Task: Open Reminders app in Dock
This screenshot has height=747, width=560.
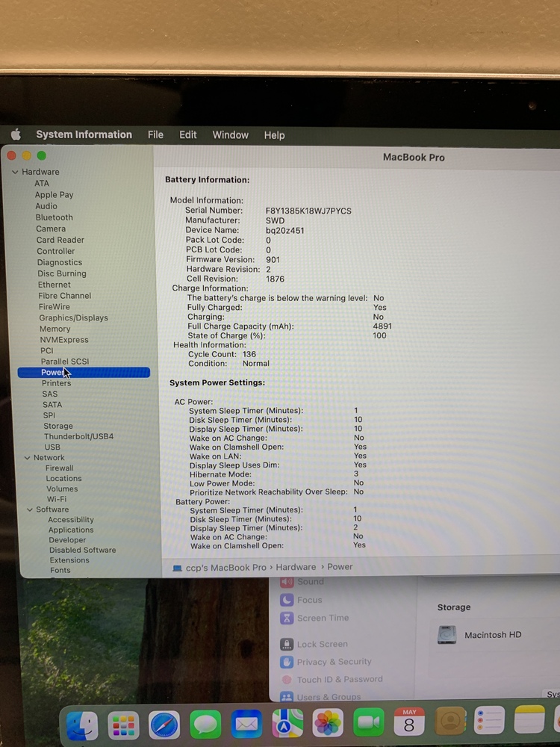Action: click(490, 719)
